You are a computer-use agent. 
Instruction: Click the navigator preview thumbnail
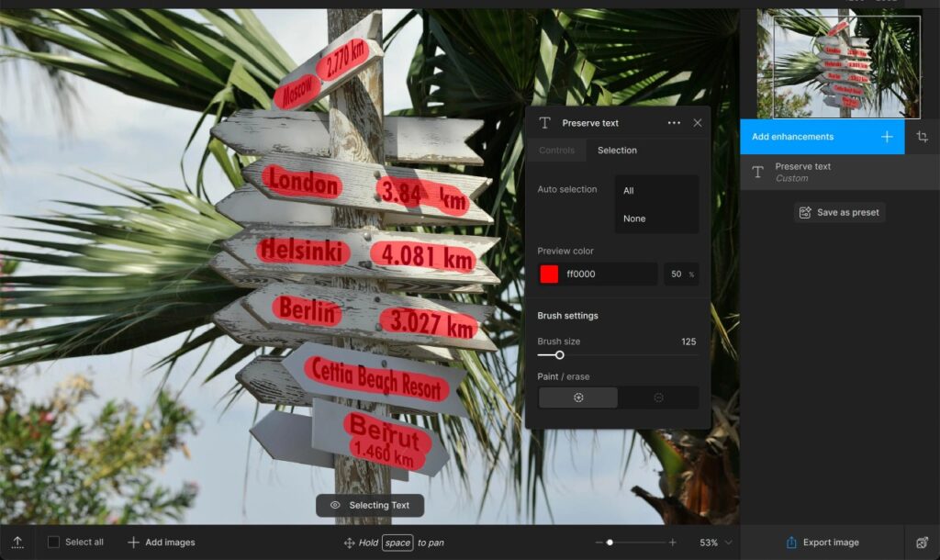(846, 66)
